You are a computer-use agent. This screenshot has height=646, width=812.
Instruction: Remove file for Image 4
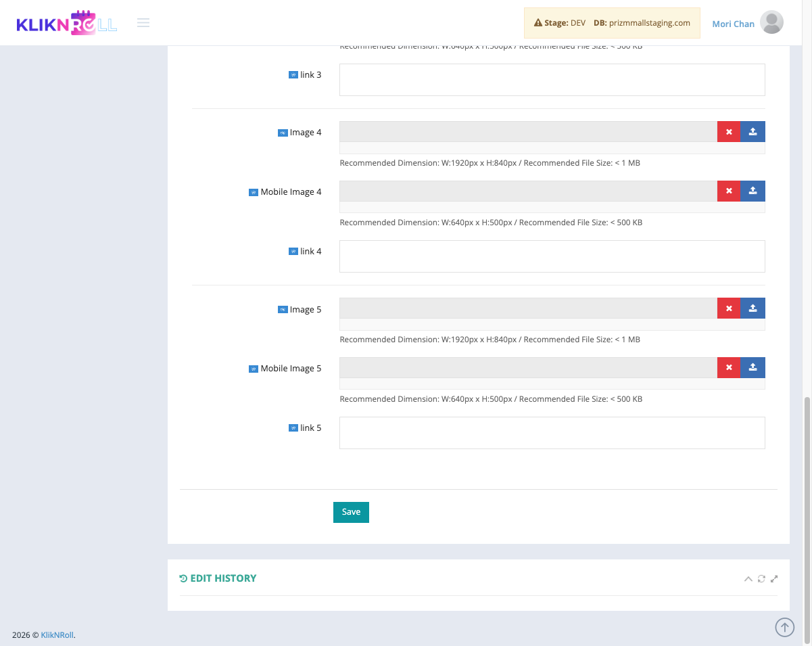[x=729, y=132]
